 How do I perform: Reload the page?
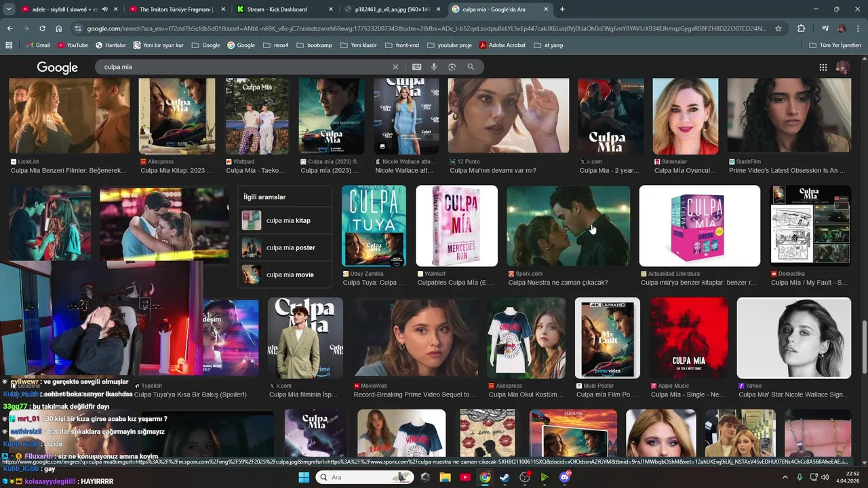42,28
